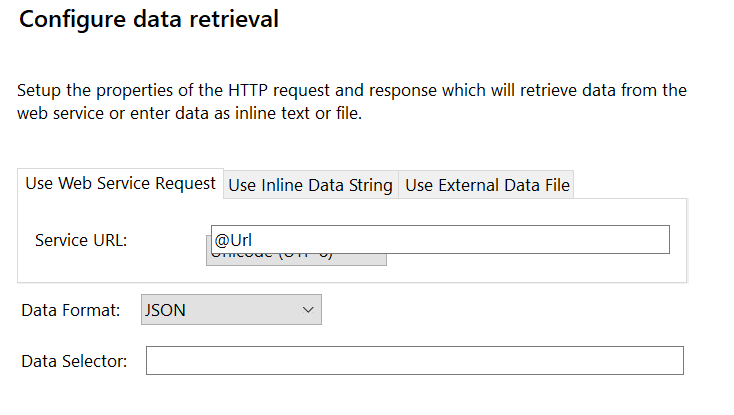Click the word Setup in the description
The height and width of the screenshot is (415, 734).
coord(39,90)
